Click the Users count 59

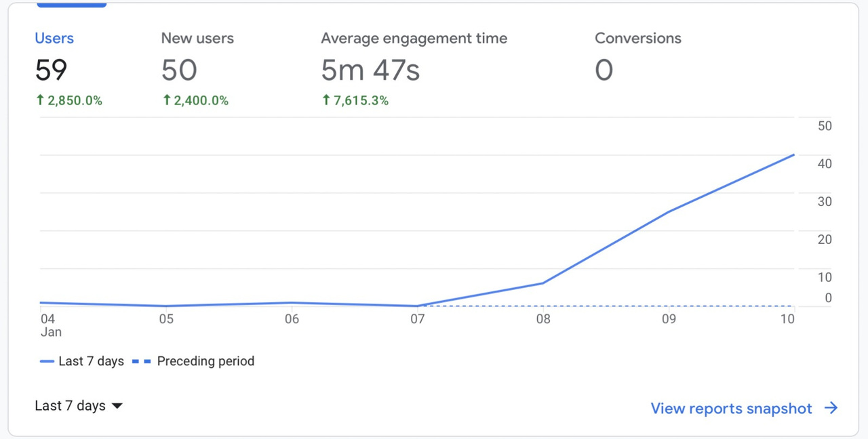point(51,70)
